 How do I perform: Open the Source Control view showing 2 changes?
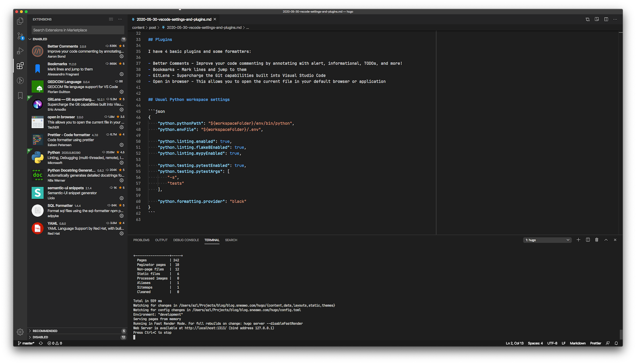20,37
